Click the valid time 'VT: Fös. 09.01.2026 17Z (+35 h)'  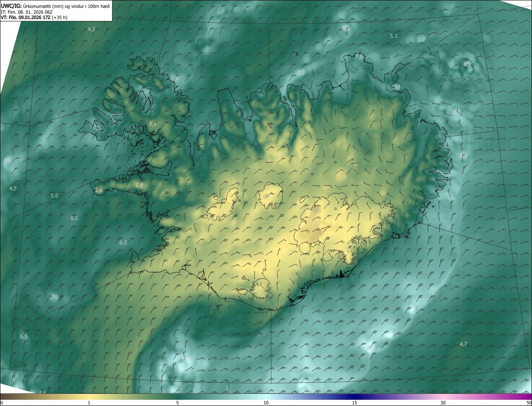[x=34, y=17]
